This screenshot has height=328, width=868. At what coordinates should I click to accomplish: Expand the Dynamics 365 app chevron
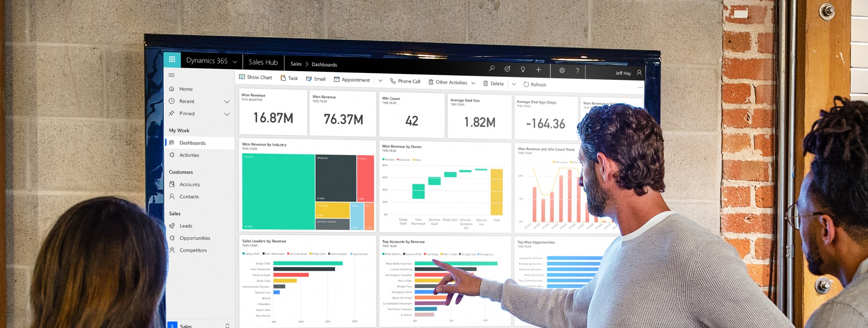(x=235, y=62)
